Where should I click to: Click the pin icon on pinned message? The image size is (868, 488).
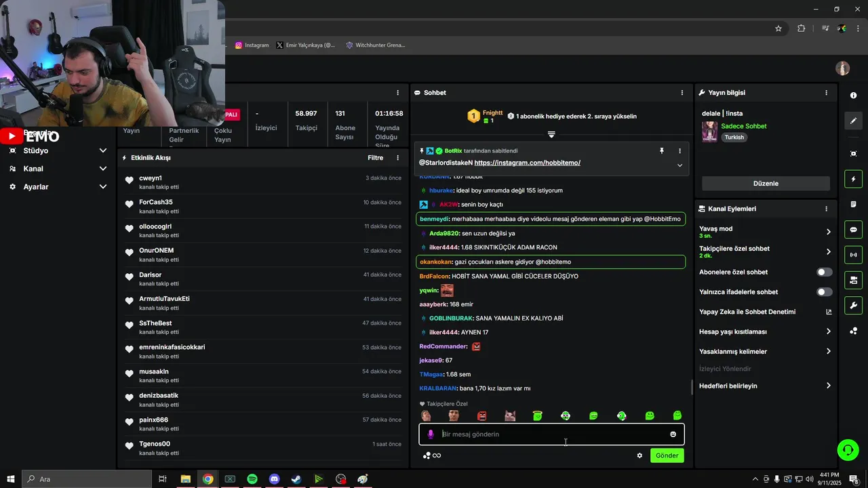(662, 151)
